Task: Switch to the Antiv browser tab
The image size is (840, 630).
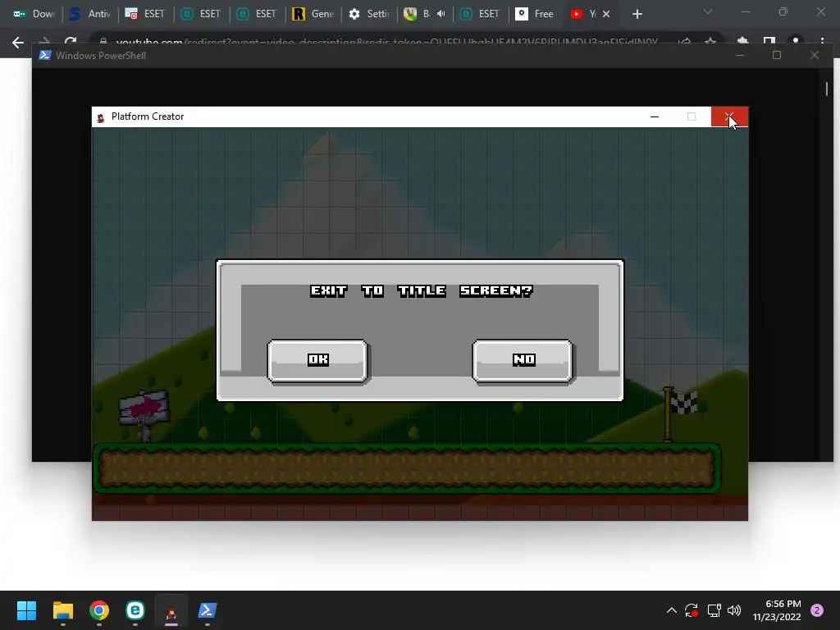Action: pos(90,14)
